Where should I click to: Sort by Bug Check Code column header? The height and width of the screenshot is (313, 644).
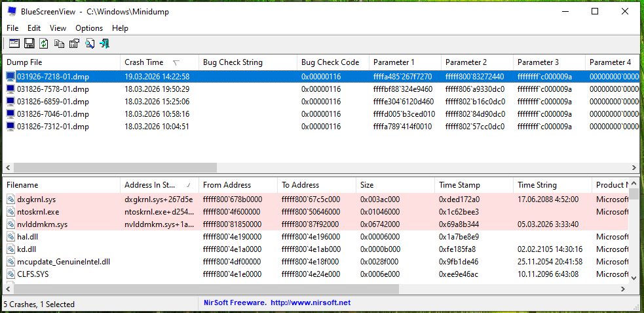[x=330, y=62]
